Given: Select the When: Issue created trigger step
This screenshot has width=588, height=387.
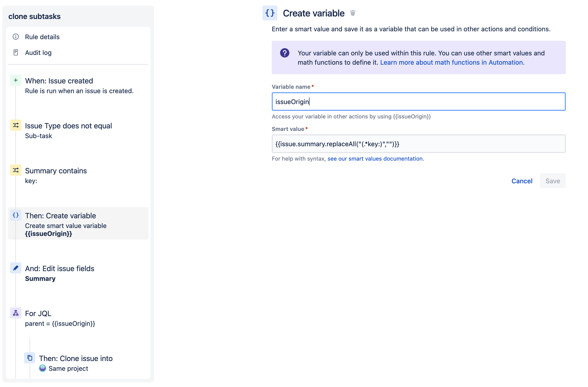Looking at the screenshot, I should (59, 81).
